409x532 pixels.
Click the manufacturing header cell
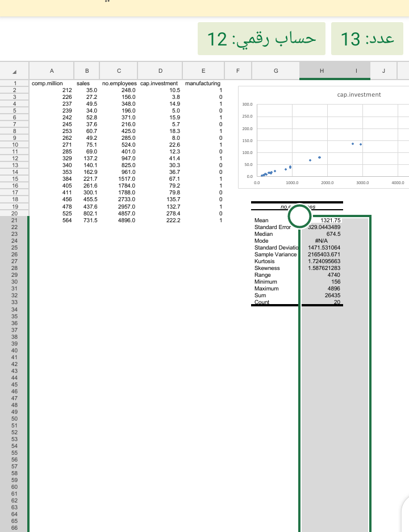tap(202, 84)
